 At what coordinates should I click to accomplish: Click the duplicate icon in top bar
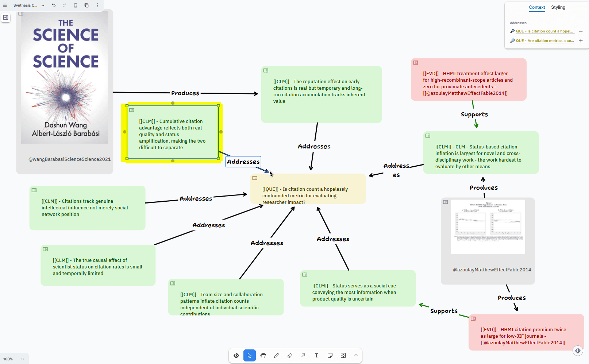tap(86, 5)
